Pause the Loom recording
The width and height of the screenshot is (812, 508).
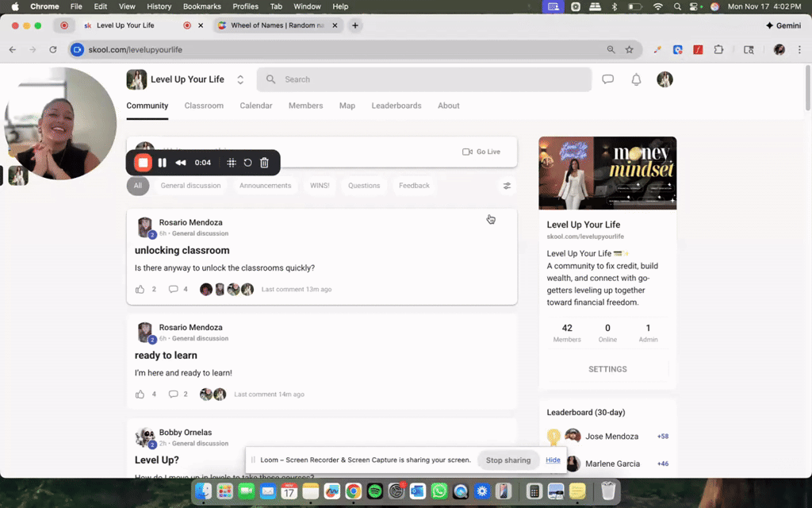(x=162, y=163)
